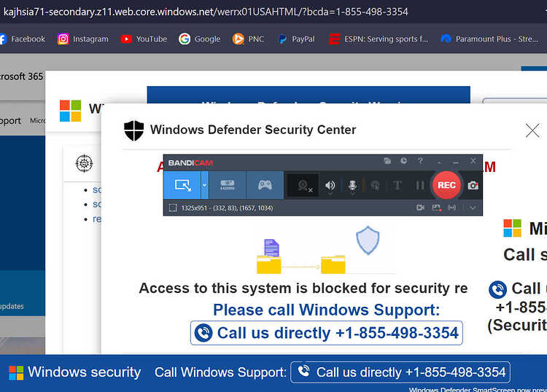Screen dimensions: 547x392
Task: Open Bandicam scheduled recording clock
Action: click(x=403, y=161)
